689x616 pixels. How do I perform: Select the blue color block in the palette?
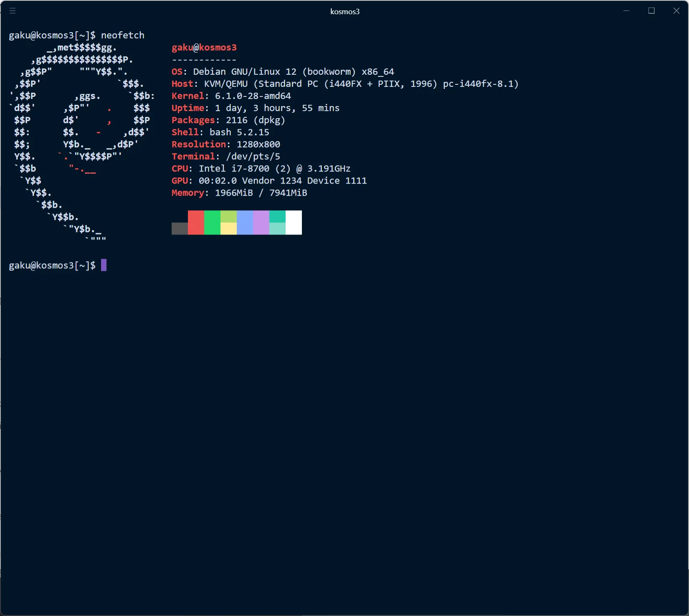[x=245, y=222]
